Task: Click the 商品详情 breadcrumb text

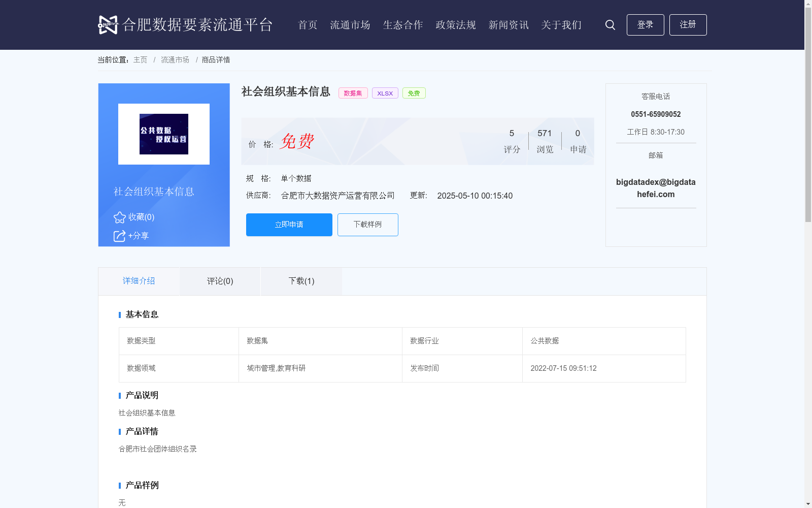Action: (216, 60)
